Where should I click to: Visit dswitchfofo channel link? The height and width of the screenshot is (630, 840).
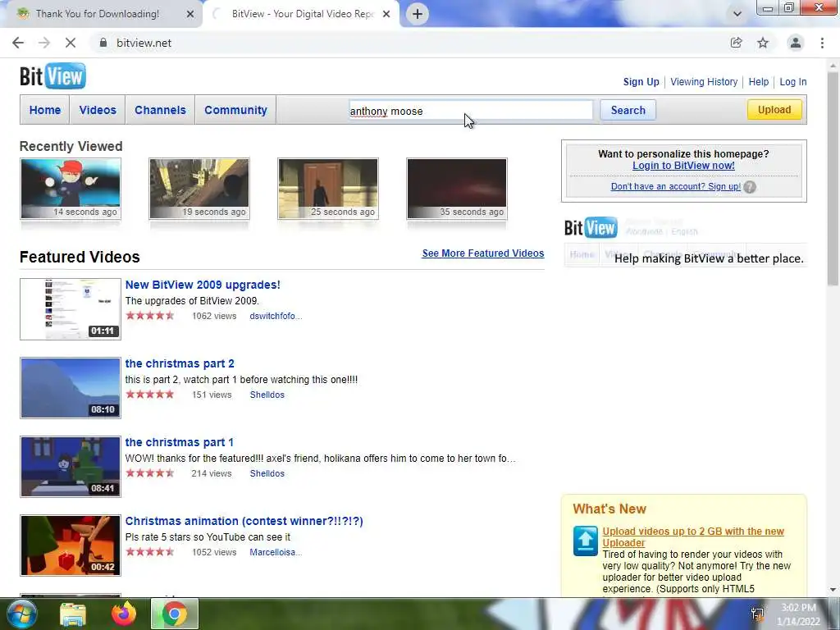[276, 316]
